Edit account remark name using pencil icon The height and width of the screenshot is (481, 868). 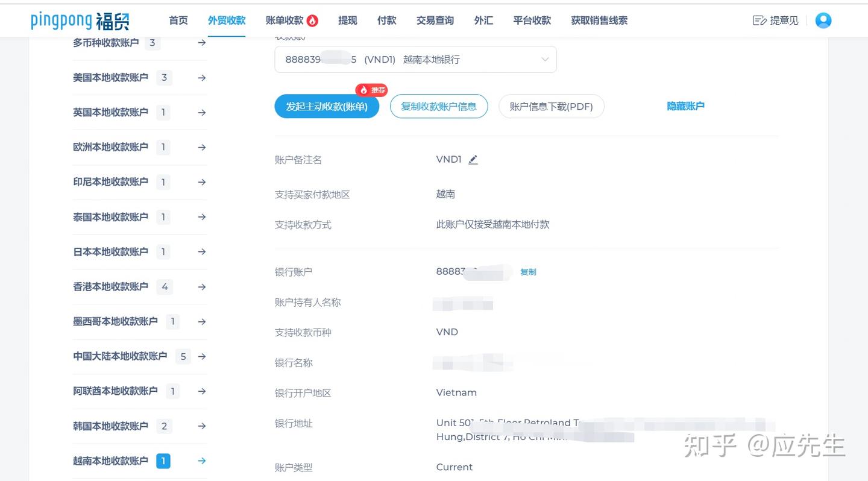473,159
